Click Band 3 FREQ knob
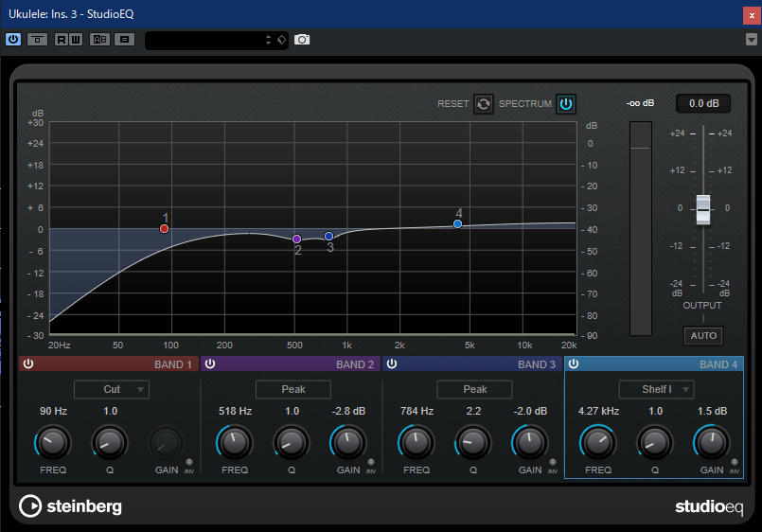 pyautogui.click(x=416, y=443)
